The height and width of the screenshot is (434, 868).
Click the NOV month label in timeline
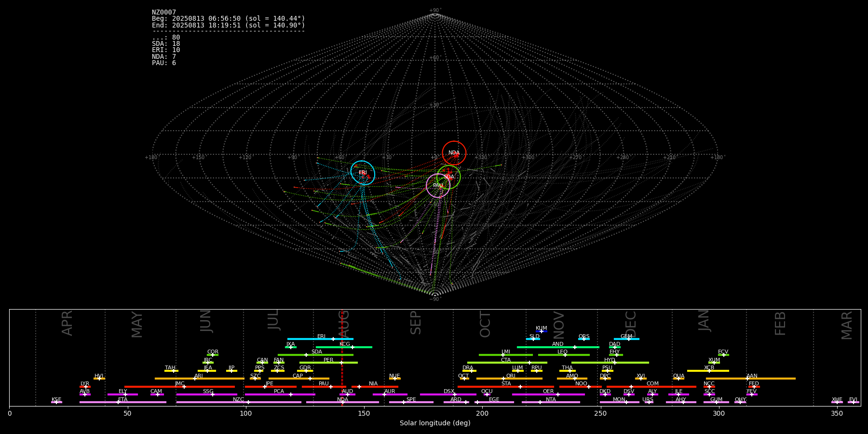pos(558,325)
